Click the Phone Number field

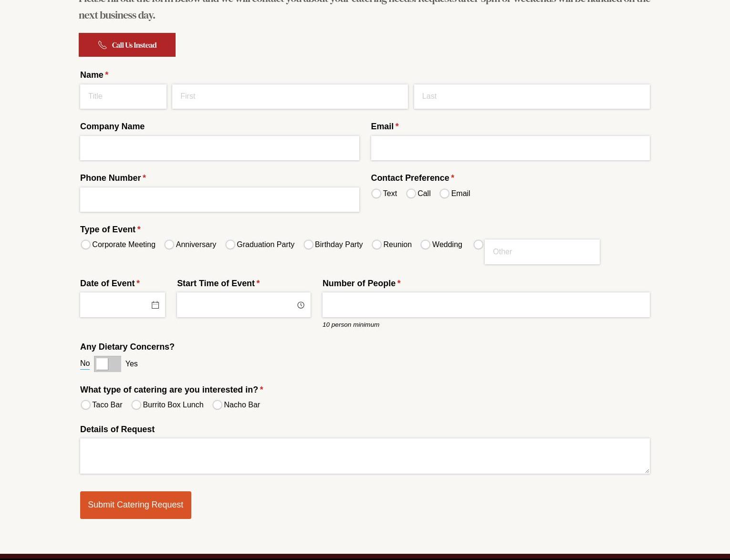pos(219,199)
